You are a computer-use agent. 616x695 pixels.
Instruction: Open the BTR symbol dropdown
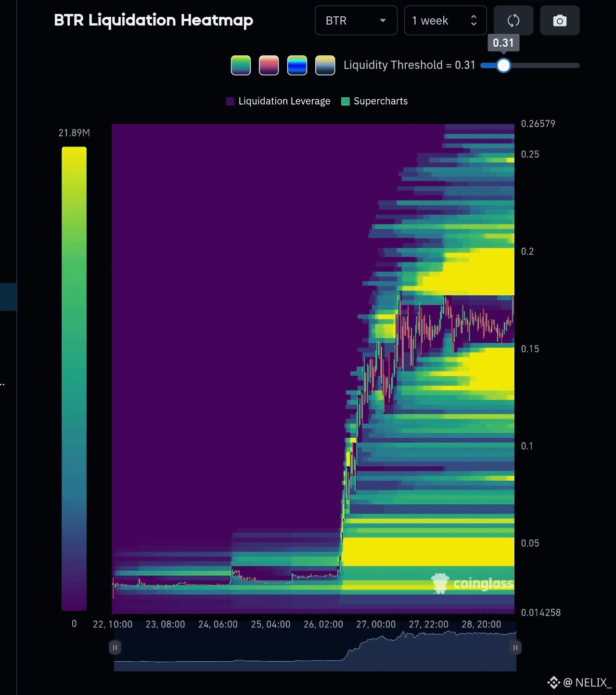click(356, 20)
